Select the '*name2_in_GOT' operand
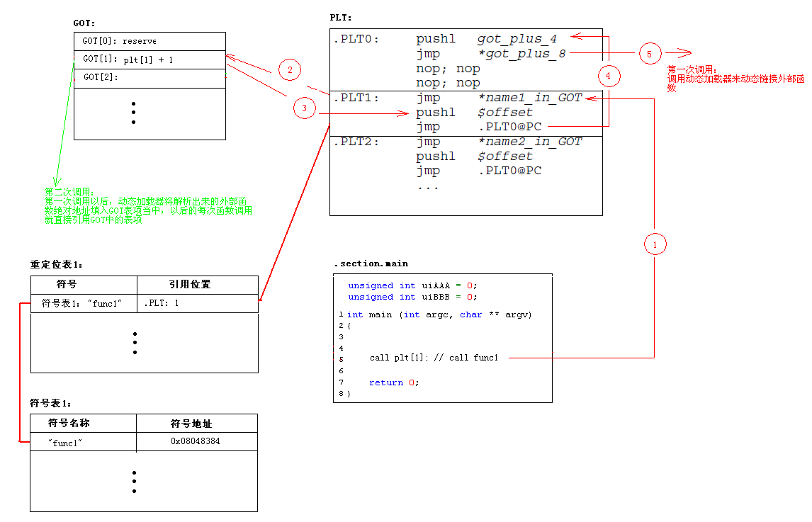The height and width of the screenshot is (522, 812). tap(530, 142)
